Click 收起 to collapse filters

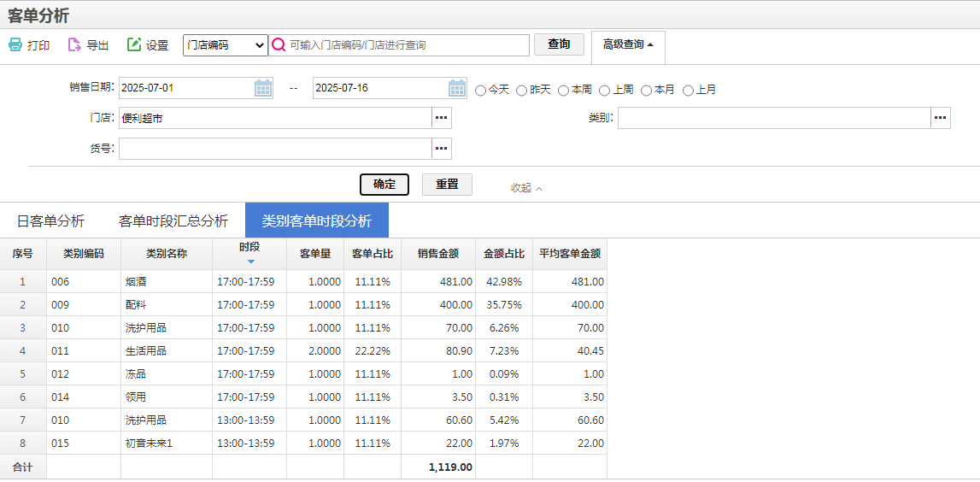[x=526, y=187]
